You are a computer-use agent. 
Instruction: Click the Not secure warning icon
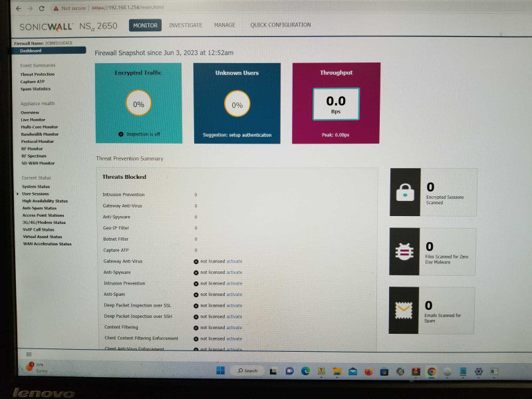pyautogui.click(x=56, y=9)
